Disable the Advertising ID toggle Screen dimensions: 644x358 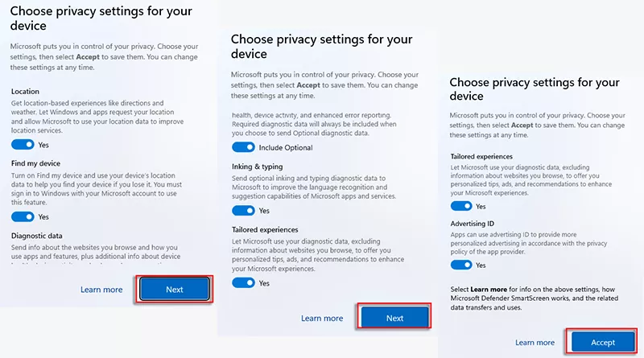click(461, 265)
